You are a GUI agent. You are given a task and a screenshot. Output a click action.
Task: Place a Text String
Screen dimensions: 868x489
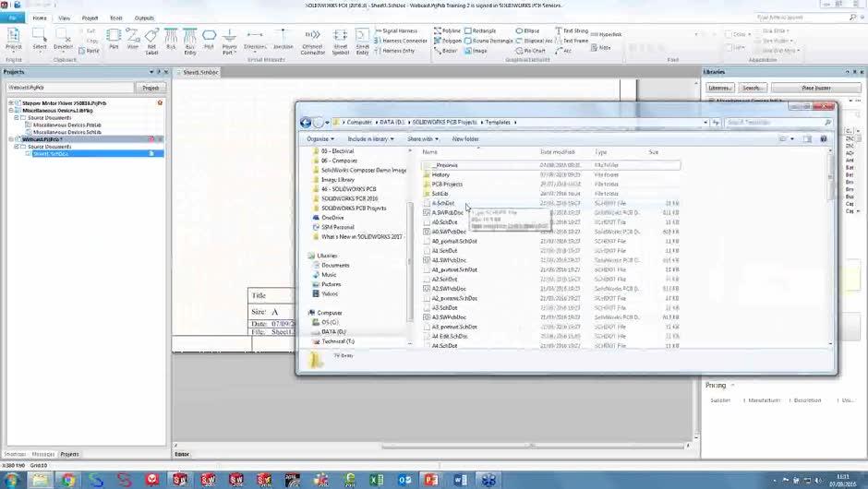[572, 31]
